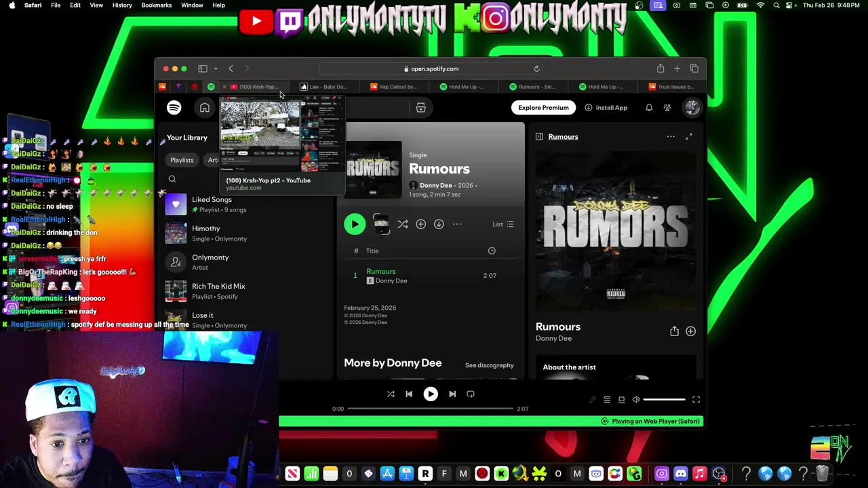Play the Rumours single with green button
The width and height of the screenshot is (868, 488).
(x=354, y=224)
